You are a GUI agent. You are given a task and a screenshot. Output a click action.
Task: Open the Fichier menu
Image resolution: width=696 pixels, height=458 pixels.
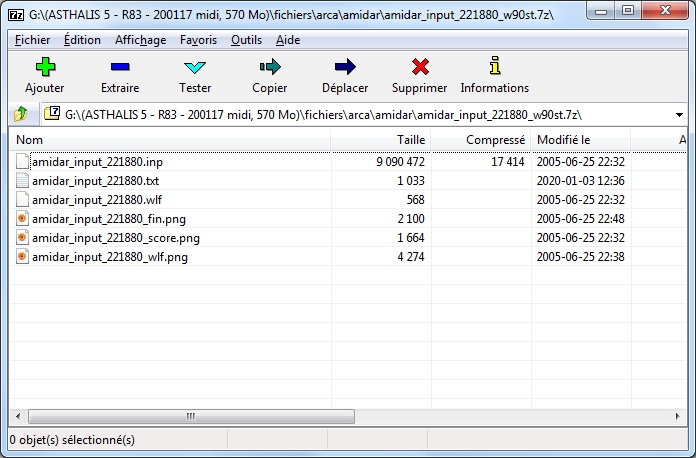pos(33,40)
